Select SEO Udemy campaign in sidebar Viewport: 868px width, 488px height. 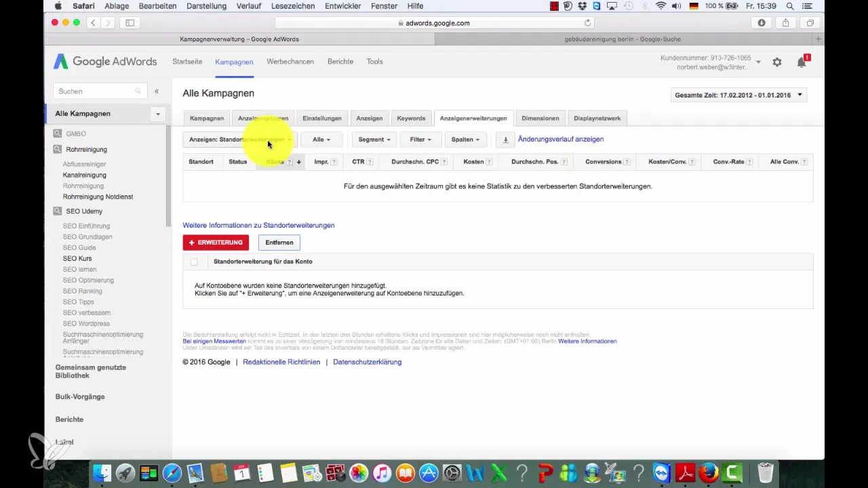[x=84, y=211]
